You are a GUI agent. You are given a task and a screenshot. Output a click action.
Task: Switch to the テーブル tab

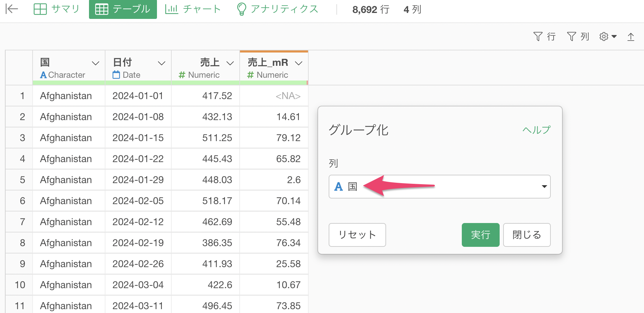(x=123, y=9)
